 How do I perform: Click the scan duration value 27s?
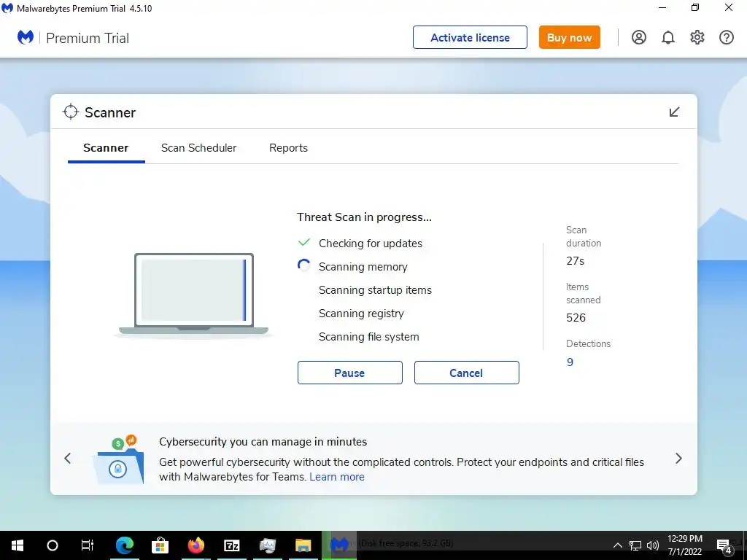pyautogui.click(x=575, y=260)
